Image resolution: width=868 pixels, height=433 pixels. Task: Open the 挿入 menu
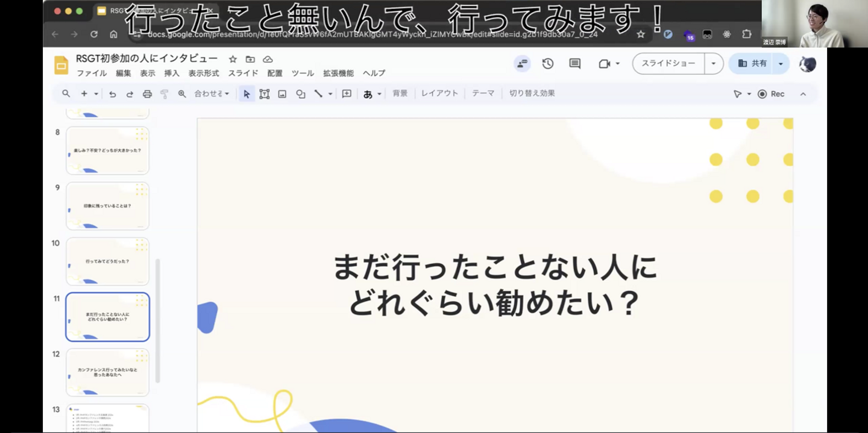(x=172, y=73)
